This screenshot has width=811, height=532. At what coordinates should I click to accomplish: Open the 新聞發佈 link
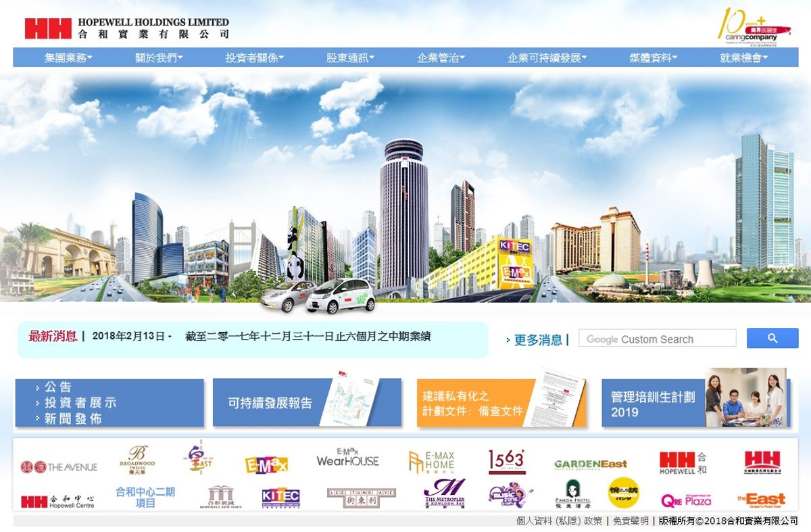click(73, 419)
